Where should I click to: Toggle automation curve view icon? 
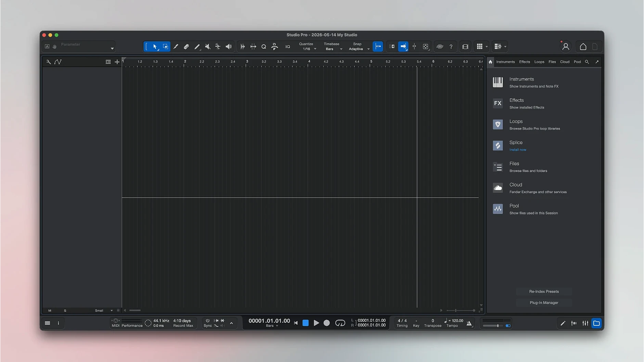pyautogui.click(x=58, y=62)
